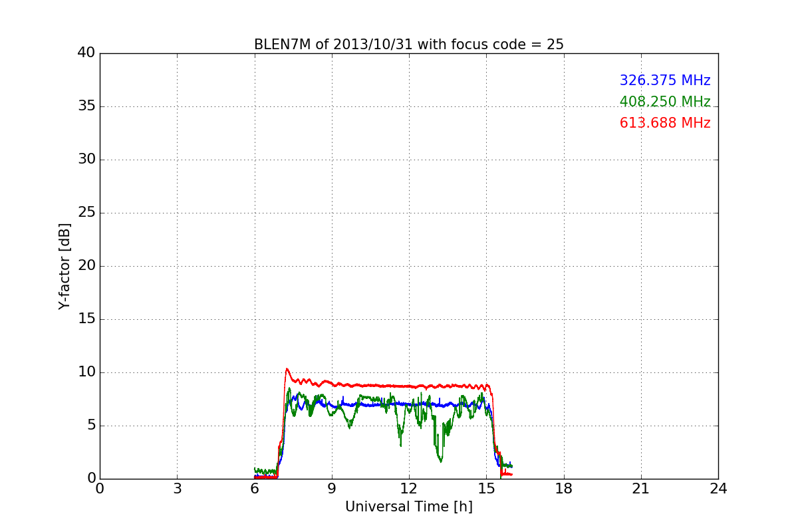Click the plot title 'BLEN7M of 2013/10/31 with focus code = 25'

pyautogui.click(x=408, y=45)
